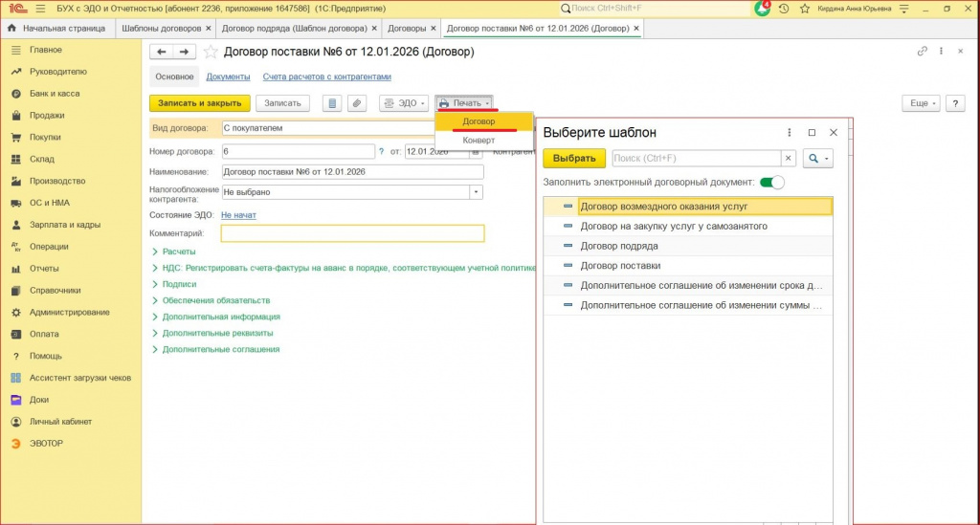This screenshot has height=525, width=980.
Task: Open the help question mark button
Action: (955, 103)
